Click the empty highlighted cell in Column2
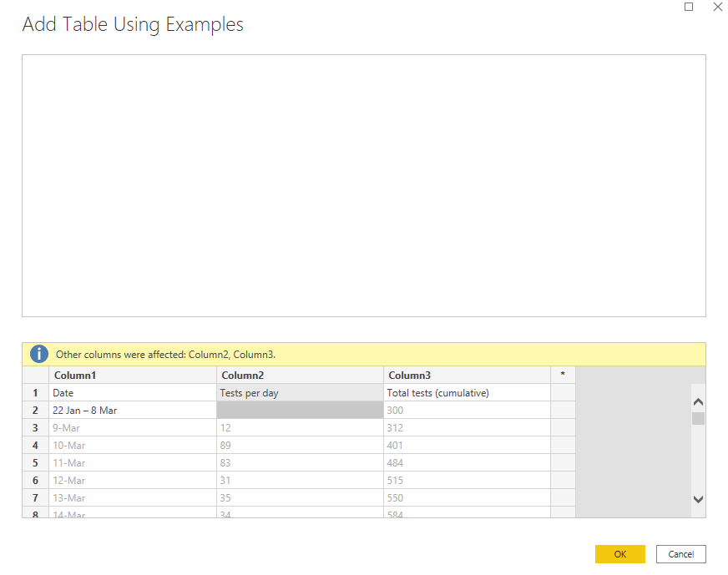 click(x=300, y=411)
